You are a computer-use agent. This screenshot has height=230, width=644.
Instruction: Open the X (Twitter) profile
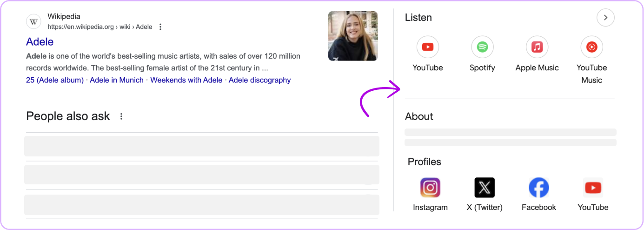(485, 188)
